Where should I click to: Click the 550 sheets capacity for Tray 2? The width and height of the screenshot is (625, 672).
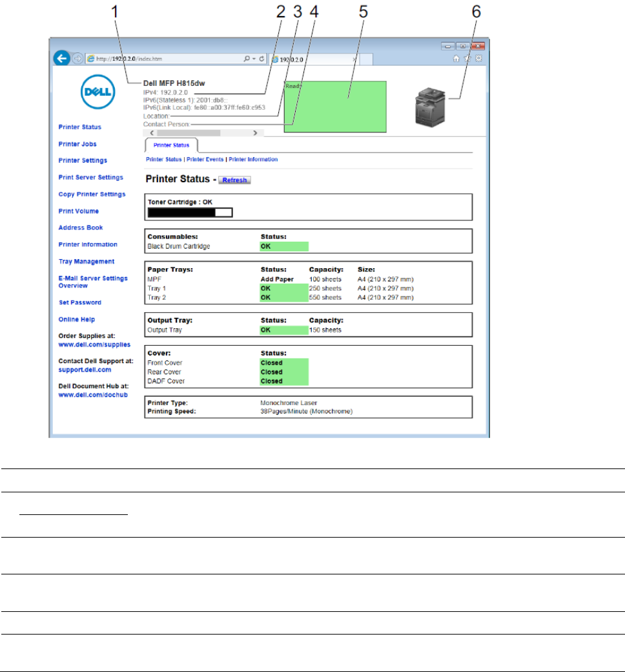325,297
